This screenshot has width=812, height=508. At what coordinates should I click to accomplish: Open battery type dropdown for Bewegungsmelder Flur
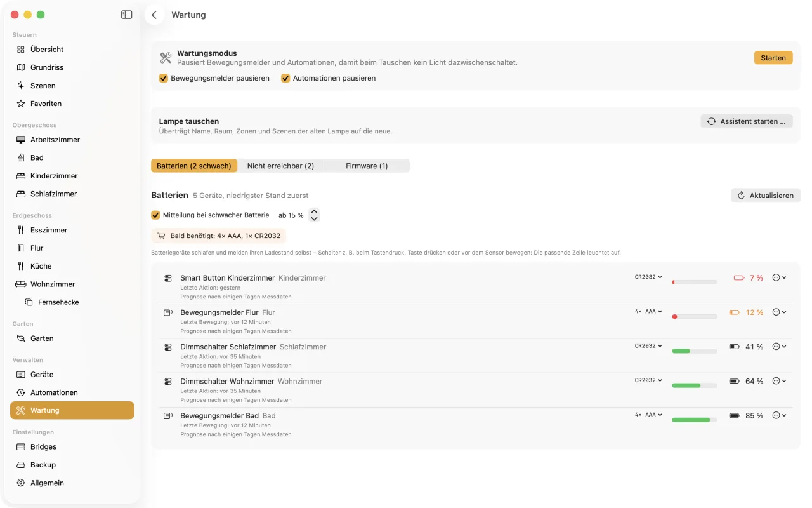pos(648,311)
